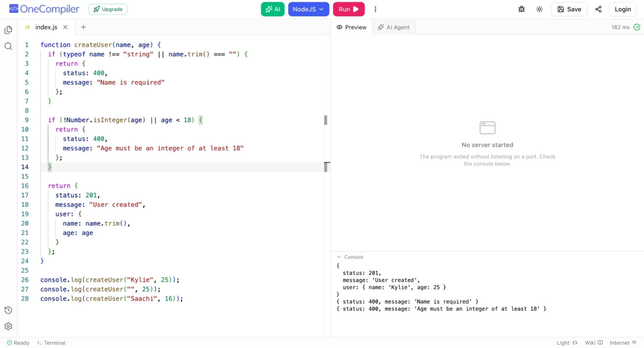Open the Terminal from status bar
This screenshot has width=644, height=348.
(x=51, y=343)
